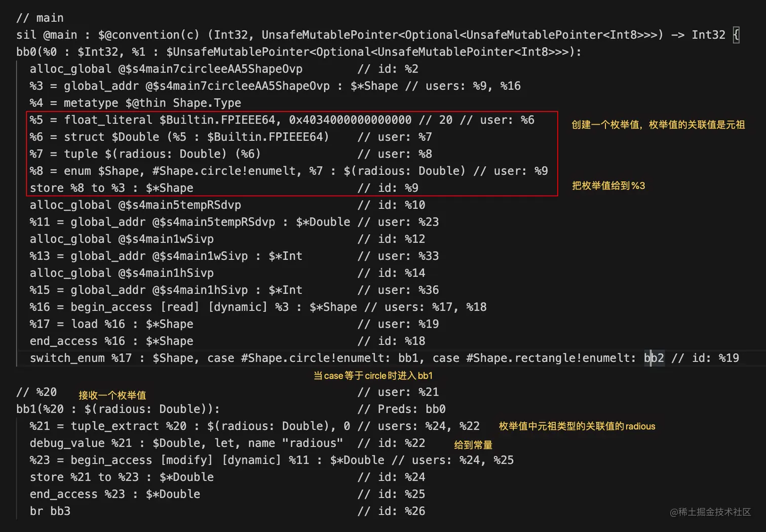Click the yellow note '接收一个枚举值'
The image size is (766, 532).
tap(112, 395)
